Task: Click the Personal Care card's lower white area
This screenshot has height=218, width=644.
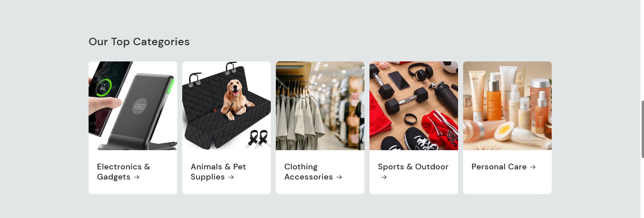Action: [507, 184]
